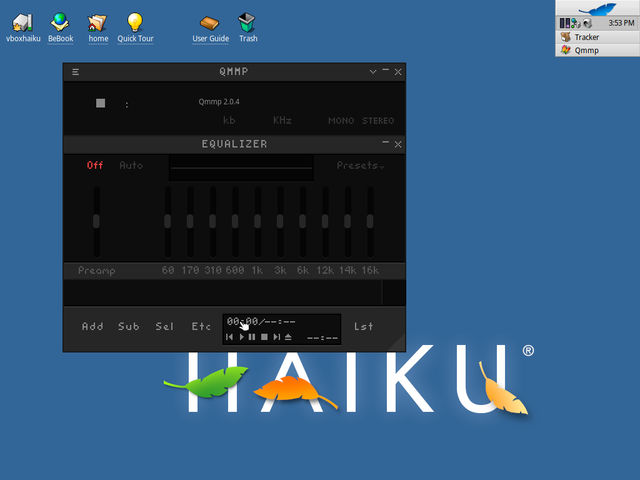This screenshot has height=480, width=640.
Task: Click the 6k band slider
Action: pyautogui.click(x=302, y=222)
